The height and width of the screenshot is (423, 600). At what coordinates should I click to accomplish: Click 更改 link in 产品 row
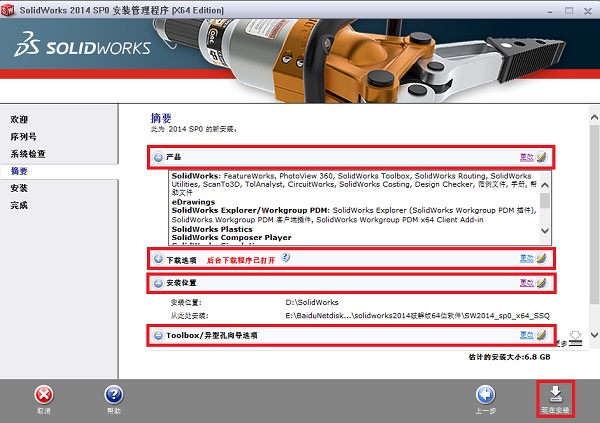[526, 157]
